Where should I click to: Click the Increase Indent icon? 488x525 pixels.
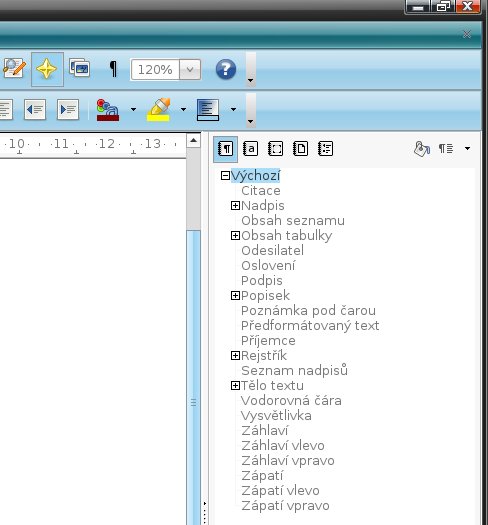pos(68,109)
